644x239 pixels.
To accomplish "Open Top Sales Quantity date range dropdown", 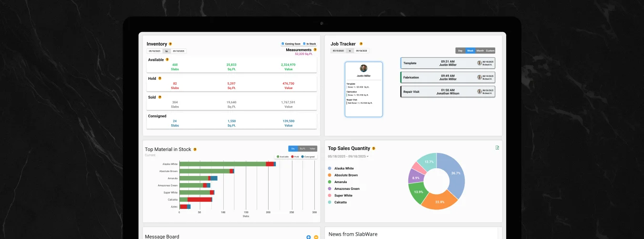I will (348, 156).
